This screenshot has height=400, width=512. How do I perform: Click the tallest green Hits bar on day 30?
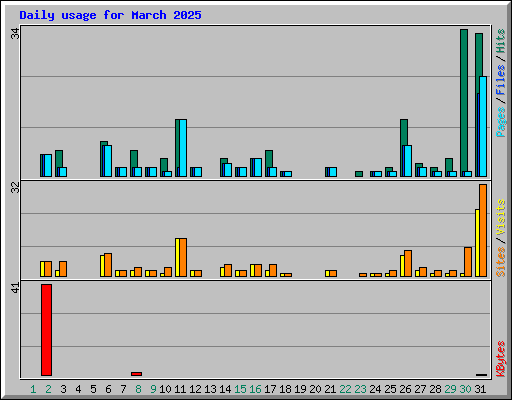click(464, 103)
